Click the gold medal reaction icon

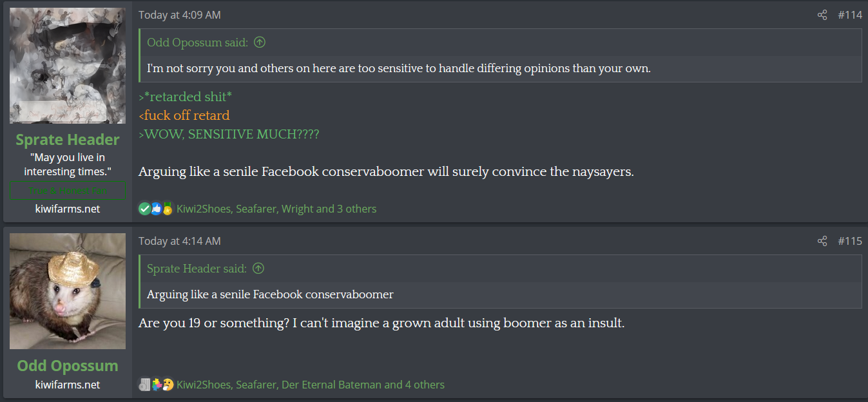click(x=168, y=209)
